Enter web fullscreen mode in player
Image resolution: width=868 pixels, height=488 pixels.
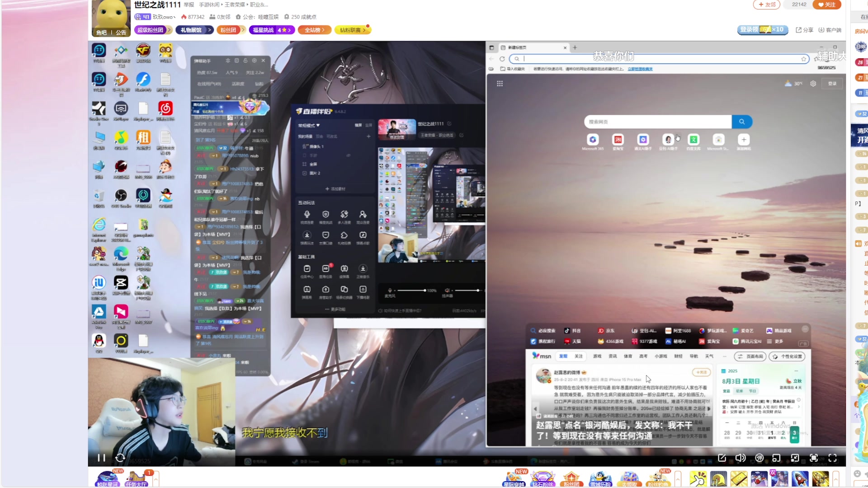click(814, 458)
